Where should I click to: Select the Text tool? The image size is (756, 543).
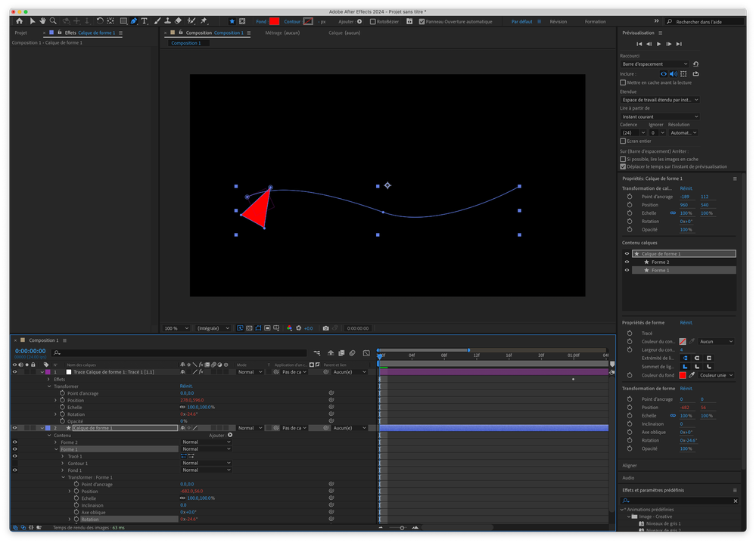click(x=145, y=21)
